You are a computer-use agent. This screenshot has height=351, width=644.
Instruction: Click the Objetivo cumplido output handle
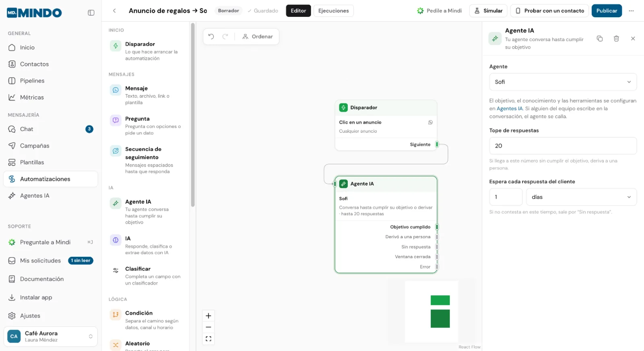pyautogui.click(x=437, y=227)
